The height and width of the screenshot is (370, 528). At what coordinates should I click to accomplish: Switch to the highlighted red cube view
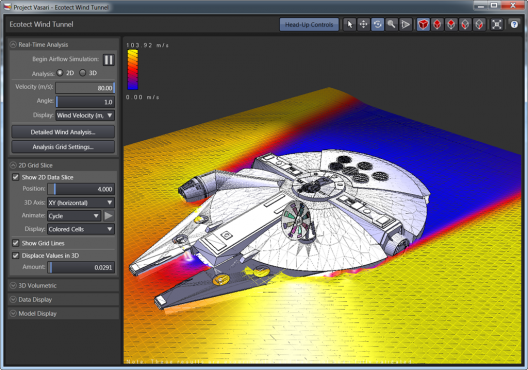click(x=423, y=24)
